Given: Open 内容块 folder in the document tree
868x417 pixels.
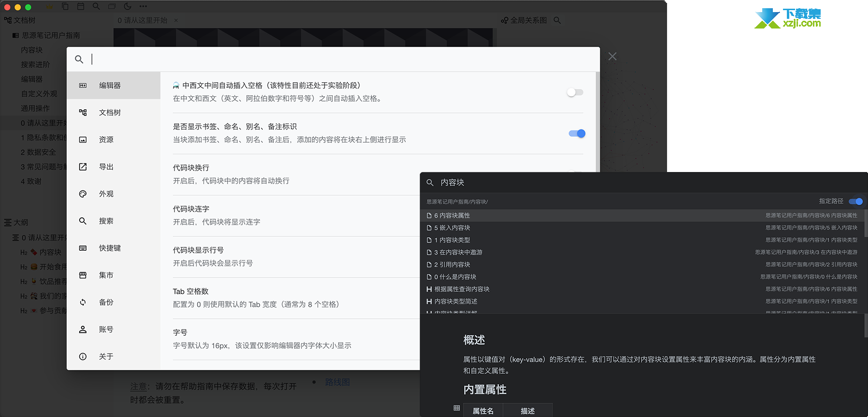Looking at the screenshot, I should (x=32, y=50).
